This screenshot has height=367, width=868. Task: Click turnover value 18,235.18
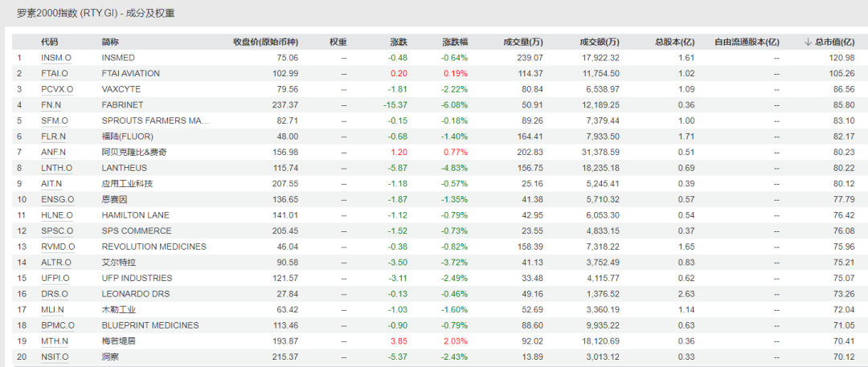(600, 168)
